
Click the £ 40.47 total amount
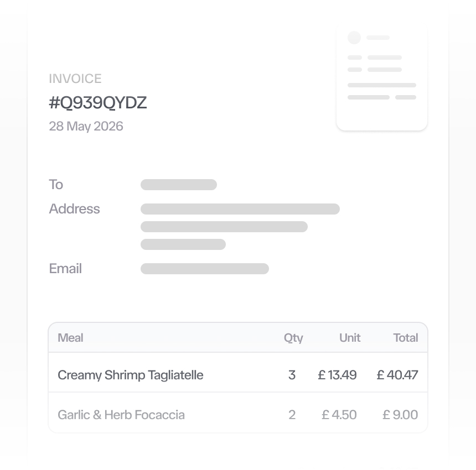tap(397, 375)
